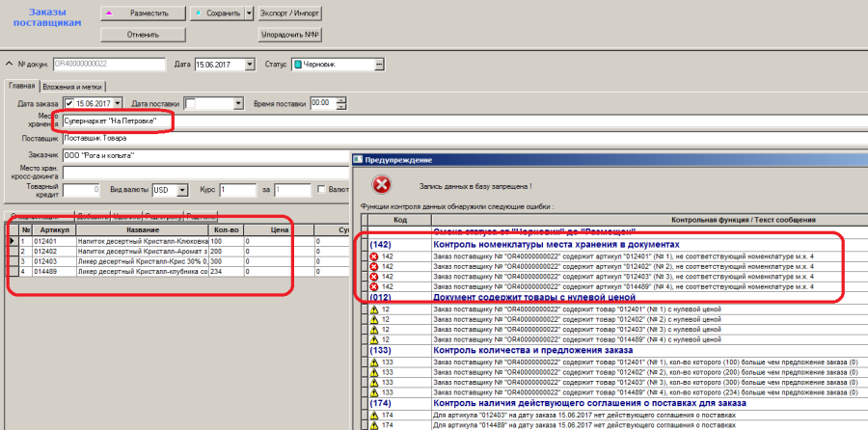This screenshot has height=430, width=868.
Task: Open the Дата поставки calendar dropdown
Action: click(x=238, y=103)
